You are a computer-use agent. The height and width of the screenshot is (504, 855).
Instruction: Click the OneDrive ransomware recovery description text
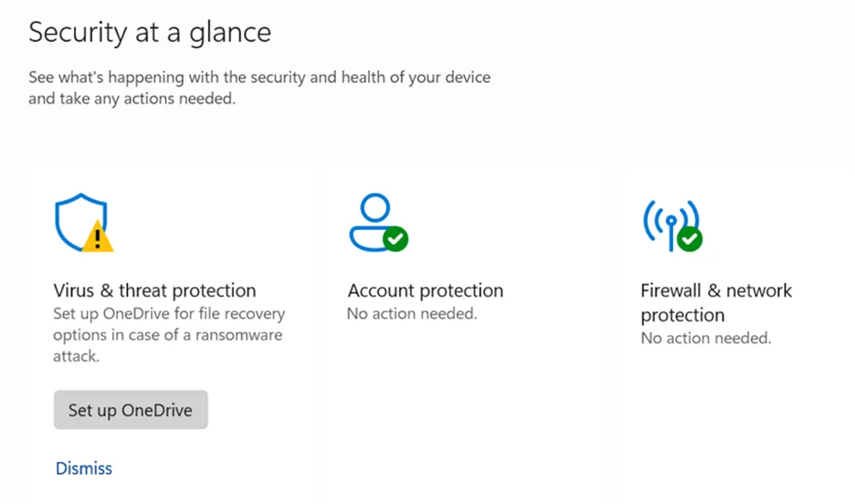coord(169,335)
